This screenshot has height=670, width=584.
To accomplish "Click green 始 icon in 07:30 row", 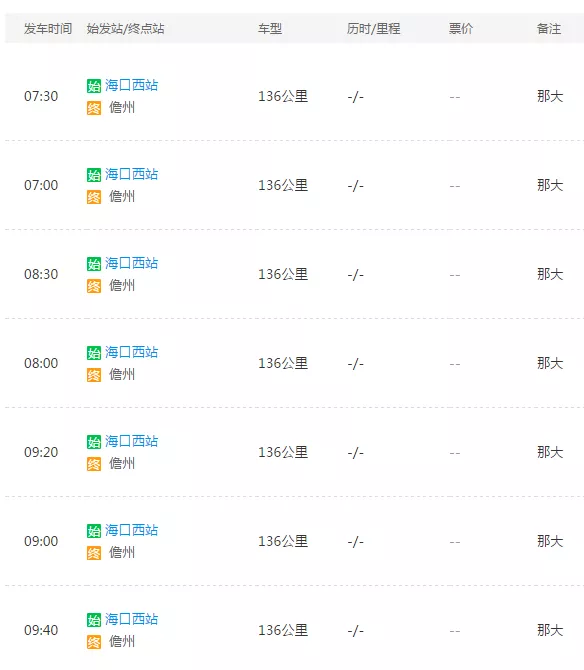I will 94,86.
